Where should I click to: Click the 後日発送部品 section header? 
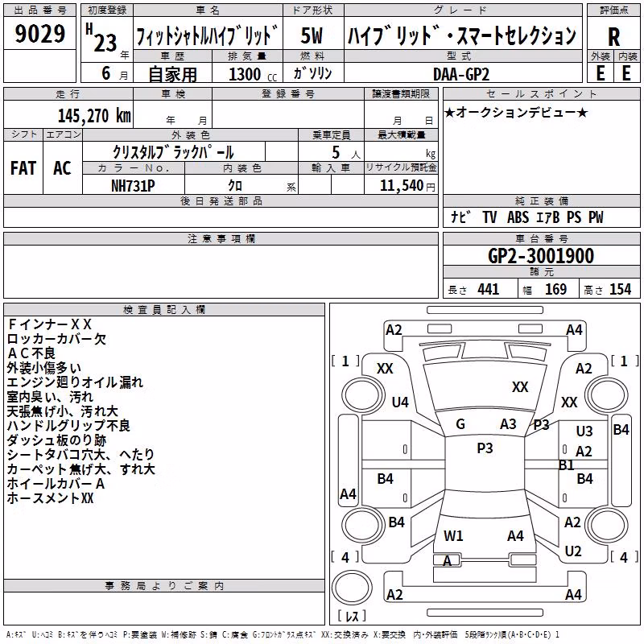tap(221, 201)
